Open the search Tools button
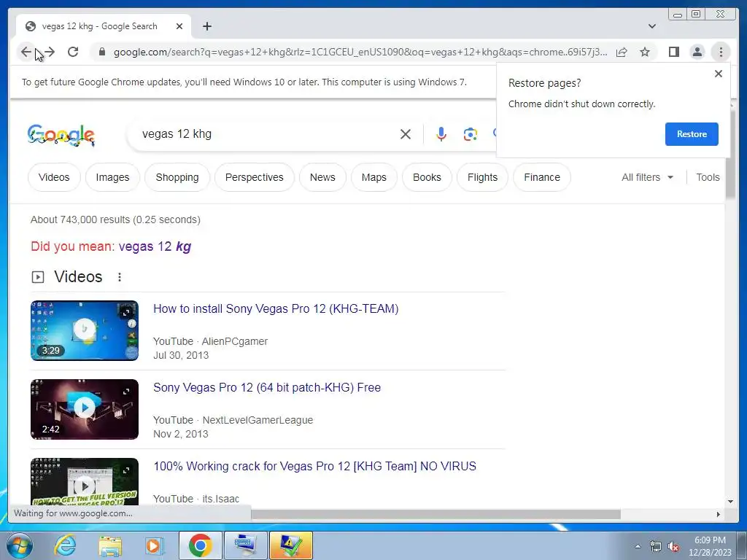Screen dimensions: 747x560 tap(708, 177)
